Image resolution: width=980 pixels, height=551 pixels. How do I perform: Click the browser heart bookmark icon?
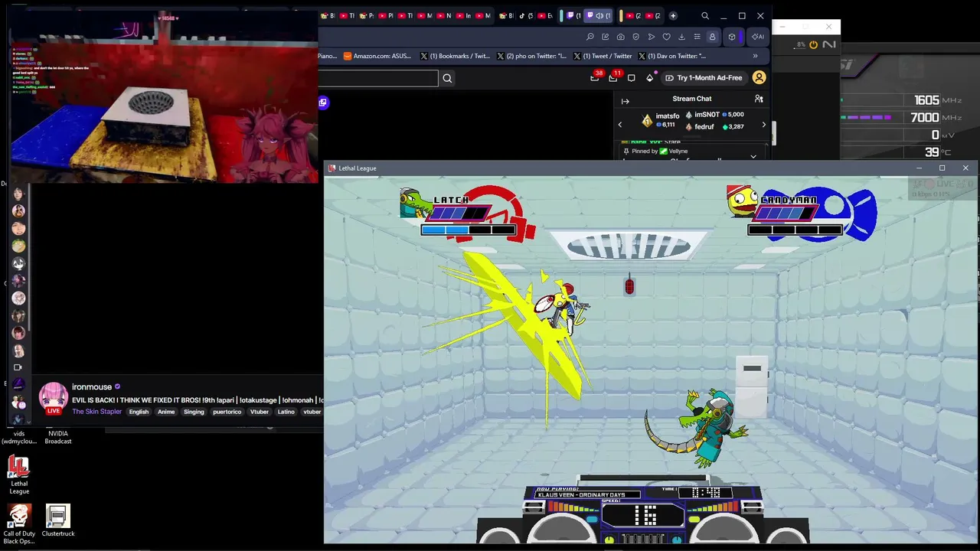(666, 37)
